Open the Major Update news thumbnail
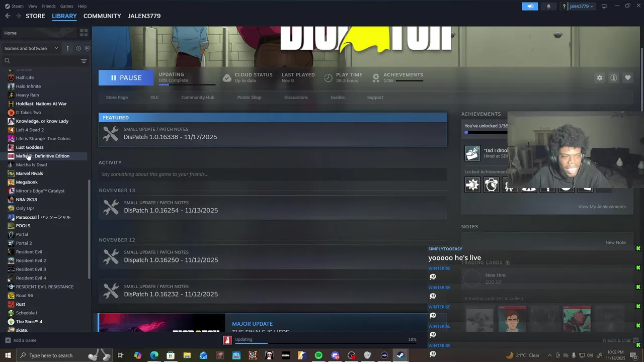 click(x=162, y=323)
